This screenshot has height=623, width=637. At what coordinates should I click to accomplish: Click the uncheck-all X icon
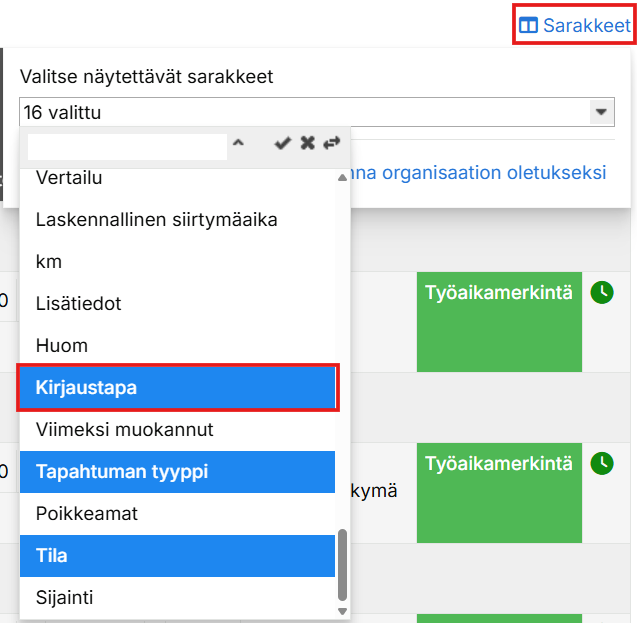pos(307,144)
